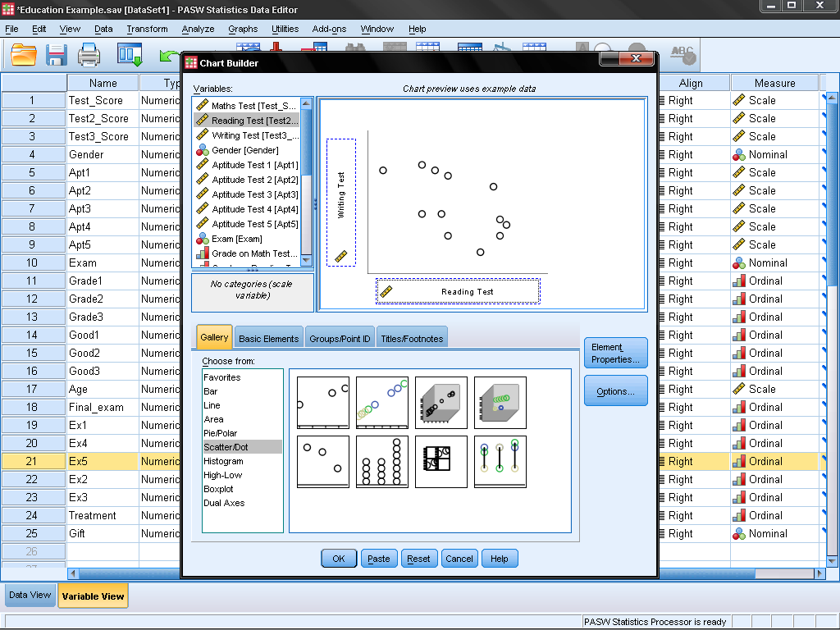Select the Simple Dot Plot icon
Image resolution: width=840 pixels, height=630 pixels.
382,462
